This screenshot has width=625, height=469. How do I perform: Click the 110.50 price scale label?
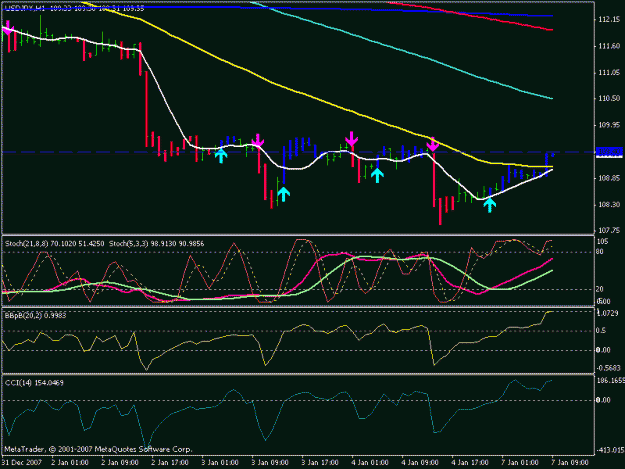609,98
